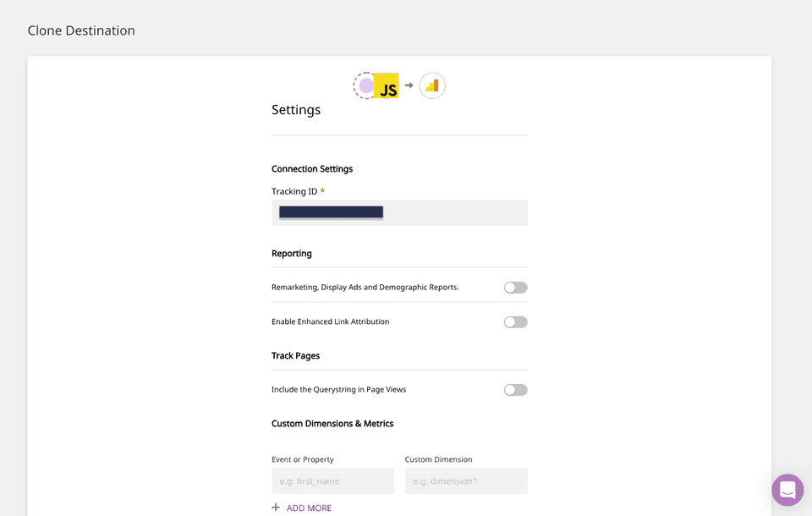This screenshot has height=516, width=812.
Task: Click the Reporting section header
Action: (292, 253)
